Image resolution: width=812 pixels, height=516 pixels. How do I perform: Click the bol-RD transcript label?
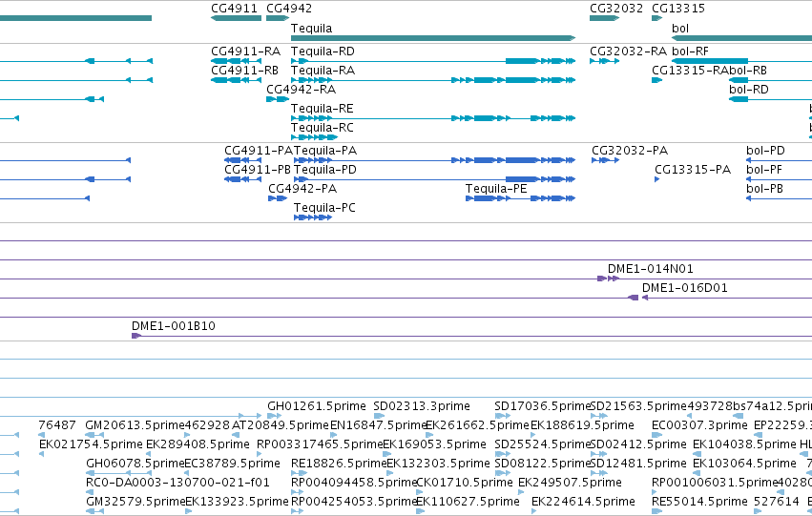[x=749, y=90]
